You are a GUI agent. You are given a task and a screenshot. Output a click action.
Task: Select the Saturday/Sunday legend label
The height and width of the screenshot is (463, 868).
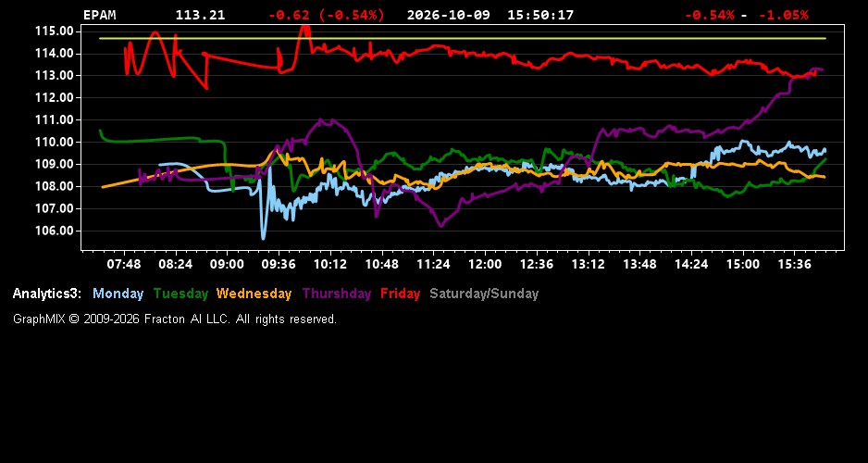coord(484,294)
